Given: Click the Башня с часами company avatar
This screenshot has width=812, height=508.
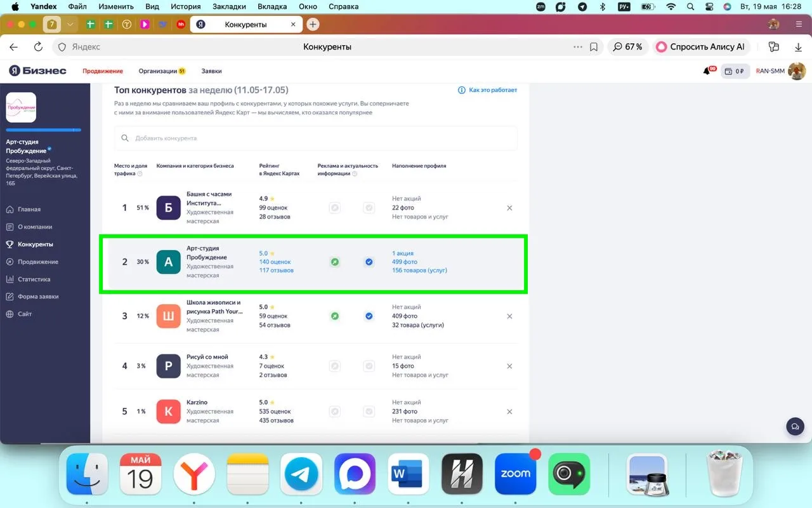Looking at the screenshot, I should click(168, 208).
